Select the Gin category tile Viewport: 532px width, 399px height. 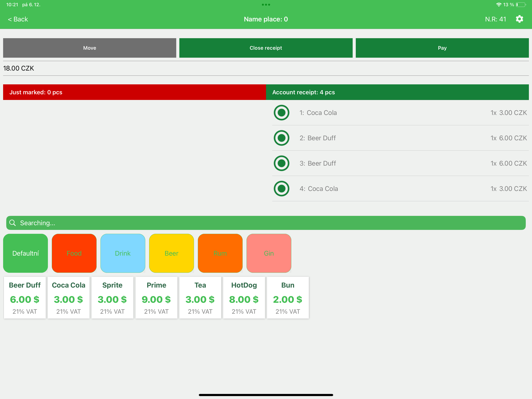coord(269,253)
